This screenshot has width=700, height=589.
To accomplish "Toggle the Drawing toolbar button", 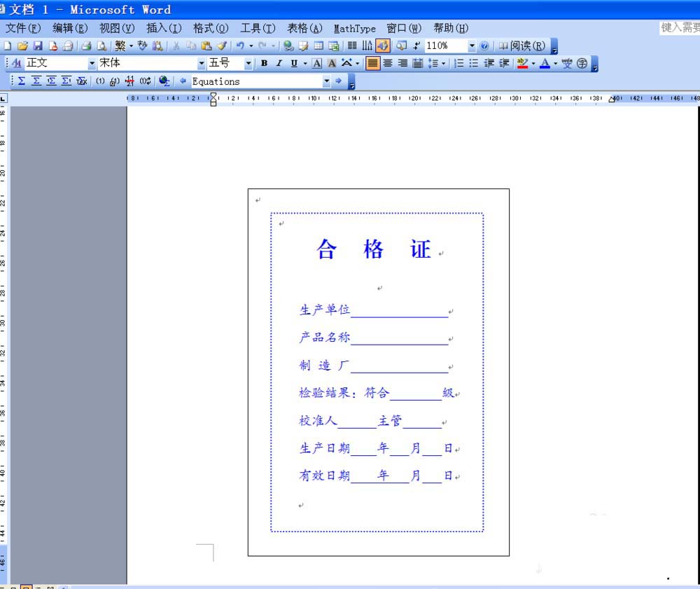I will (383, 46).
